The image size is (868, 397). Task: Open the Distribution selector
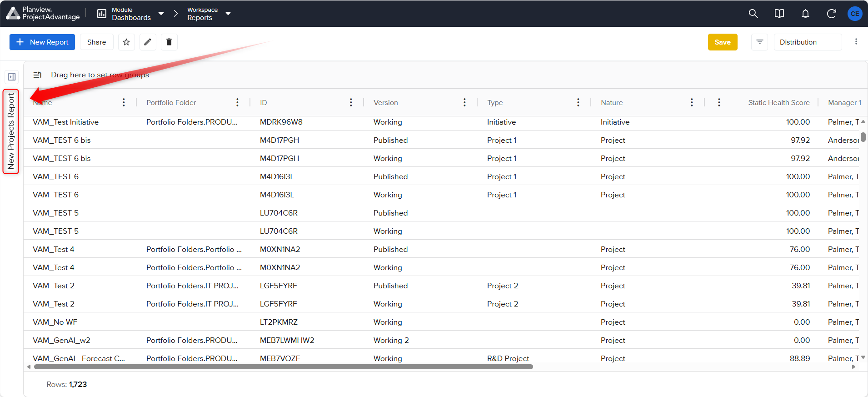coord(808,42)
